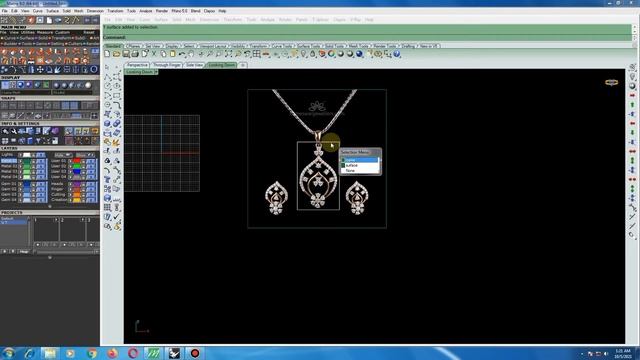640x360 pixels.
Task: Click the arrow on project slot 2
Action: (x=82, y=220)
